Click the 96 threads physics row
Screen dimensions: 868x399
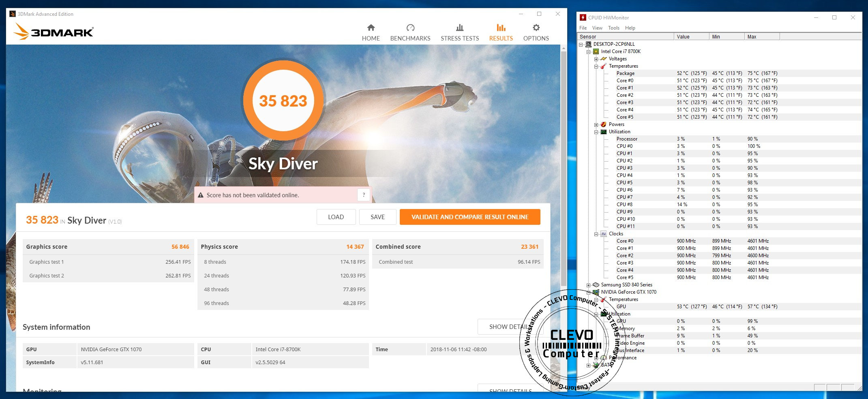(283, 303)
